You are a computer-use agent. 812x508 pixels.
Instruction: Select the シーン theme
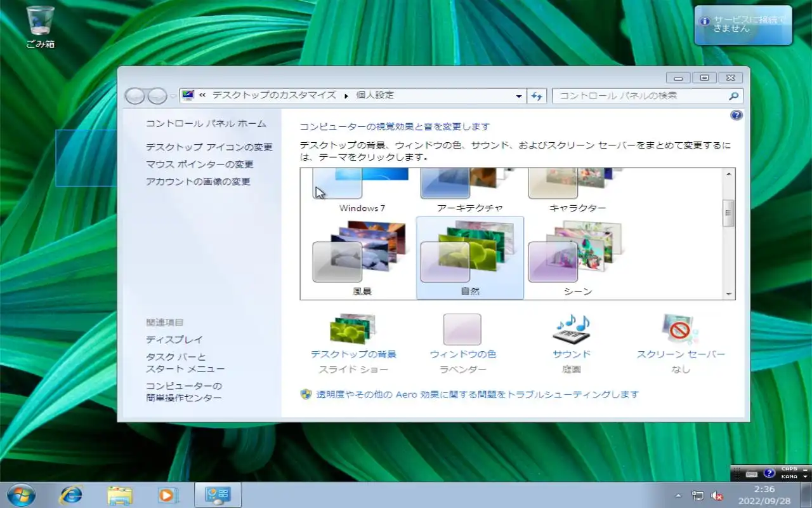pos(577,258)
